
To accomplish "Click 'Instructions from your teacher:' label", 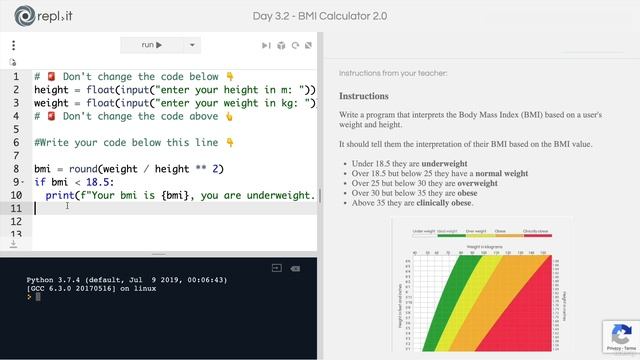I will 393,73.
